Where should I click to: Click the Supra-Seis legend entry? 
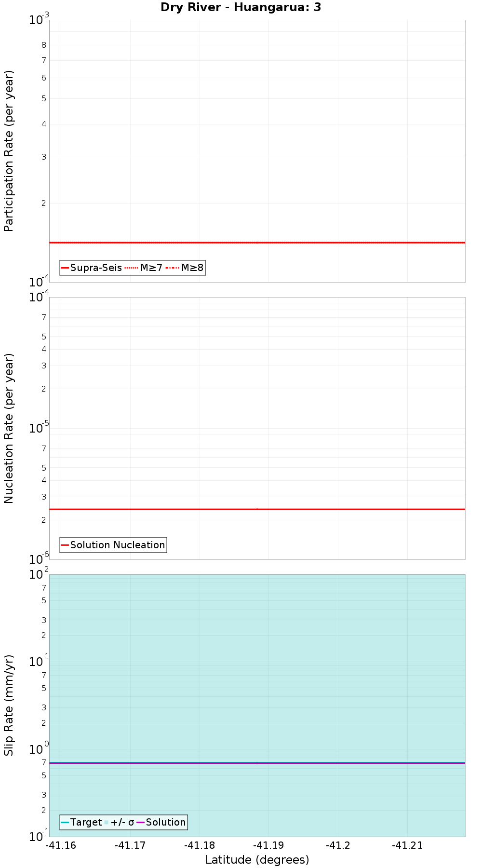tap(92, 268)
